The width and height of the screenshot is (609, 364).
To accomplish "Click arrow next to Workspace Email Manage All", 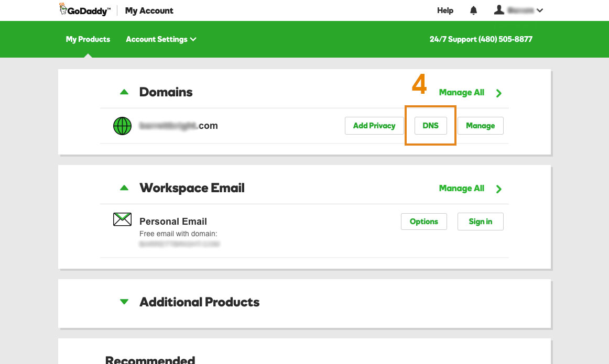I will (x=499, y=189).
